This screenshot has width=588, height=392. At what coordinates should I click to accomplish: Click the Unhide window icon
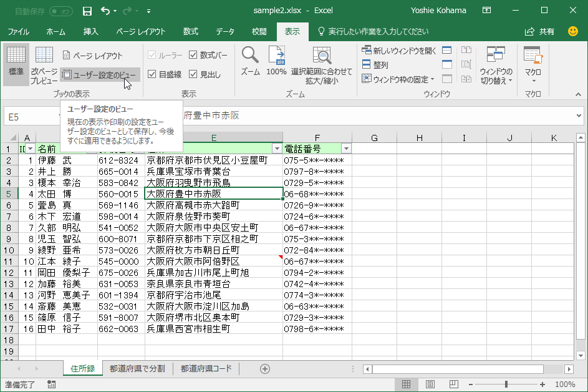tap(446, 79)
